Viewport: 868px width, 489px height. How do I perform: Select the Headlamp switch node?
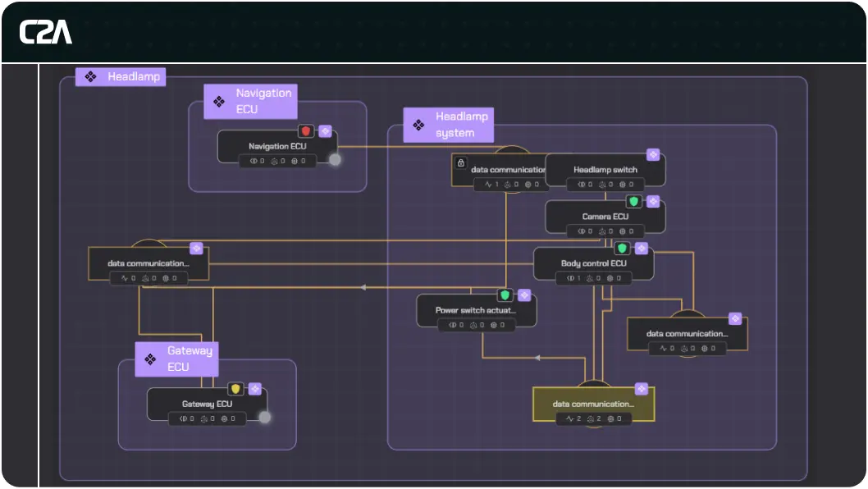coord(605,170)
